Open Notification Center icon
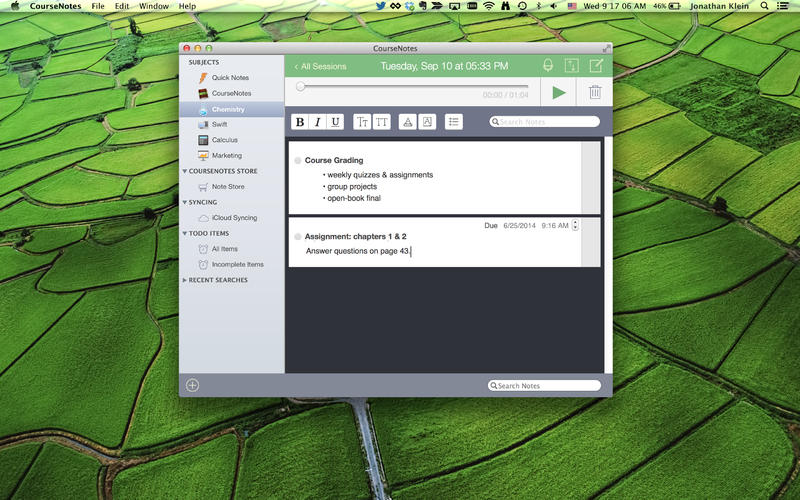The image size is (800, 500). [x=783, y=6]
